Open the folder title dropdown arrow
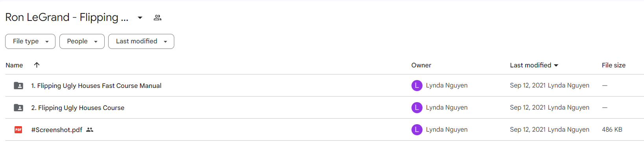The image size is (644, 151). click(x=140, y=18)
